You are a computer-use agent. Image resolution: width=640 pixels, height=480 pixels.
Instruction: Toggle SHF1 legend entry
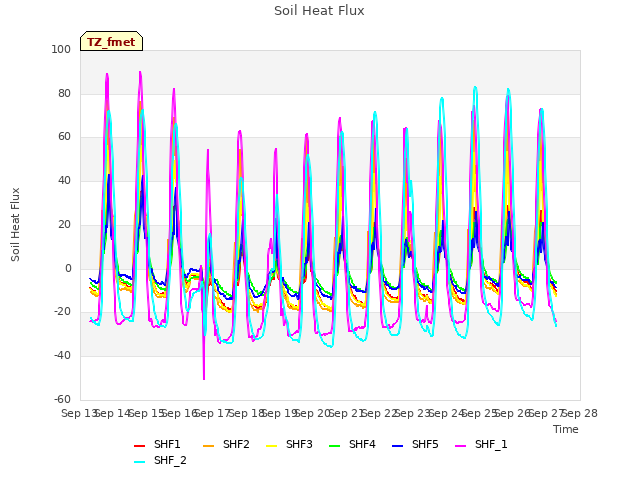(157, 444)
